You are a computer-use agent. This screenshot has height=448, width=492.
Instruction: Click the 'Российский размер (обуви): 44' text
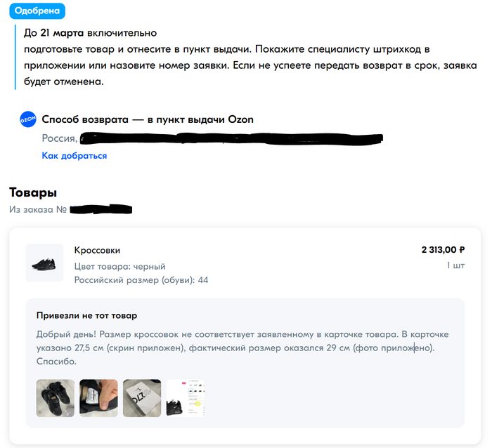tap(141, 280)
